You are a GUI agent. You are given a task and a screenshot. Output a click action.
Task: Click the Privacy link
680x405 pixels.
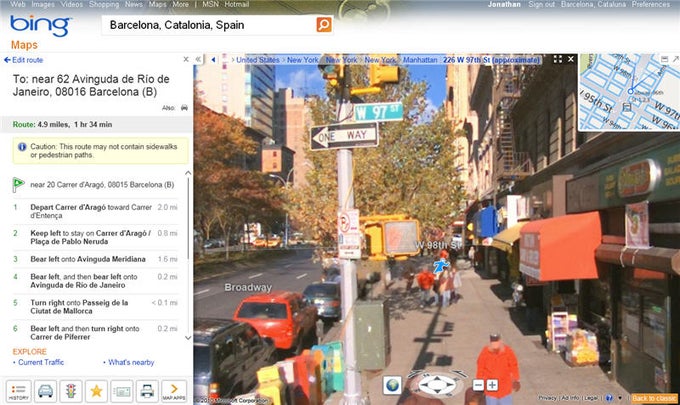pyautogui.click(x=547, y=398)
